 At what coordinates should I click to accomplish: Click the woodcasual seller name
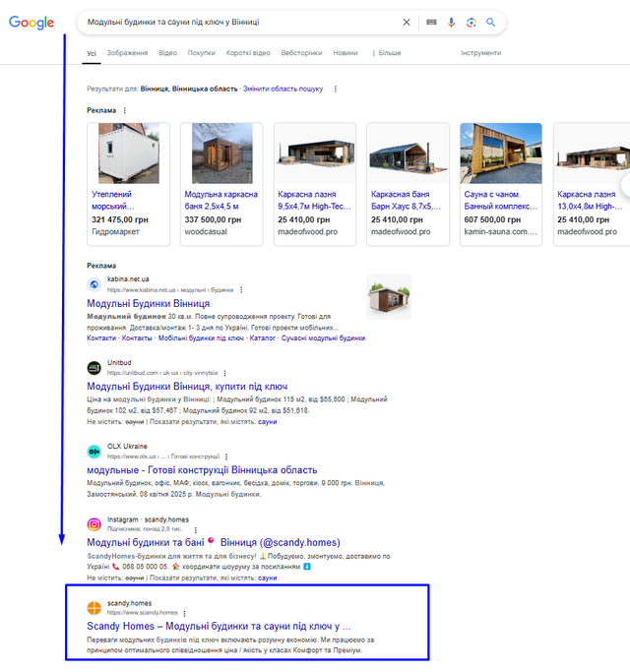(x=206, y=231)
